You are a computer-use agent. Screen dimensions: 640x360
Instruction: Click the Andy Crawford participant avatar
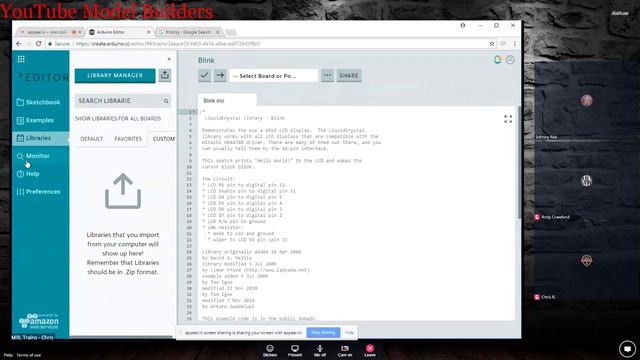click(587, 180)
